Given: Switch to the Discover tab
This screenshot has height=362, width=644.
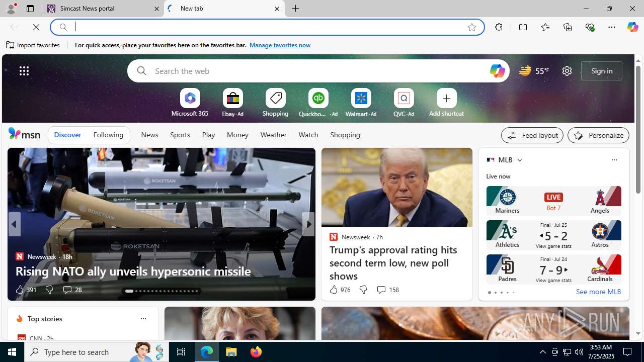Looking at the screenshot, I should (67, 135).
